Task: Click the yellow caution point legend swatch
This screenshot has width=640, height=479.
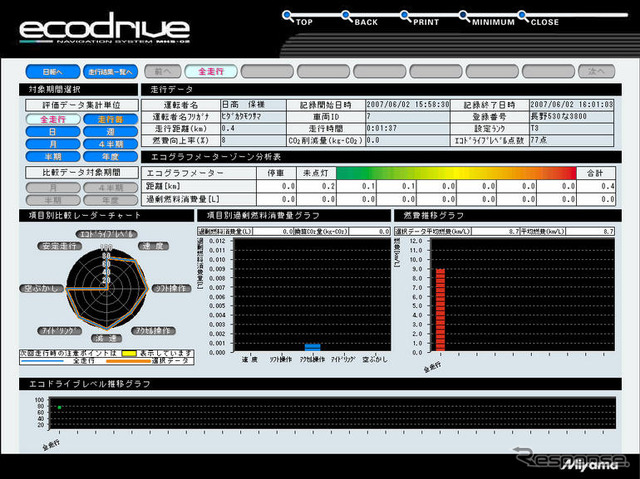Action: (129, 353)
